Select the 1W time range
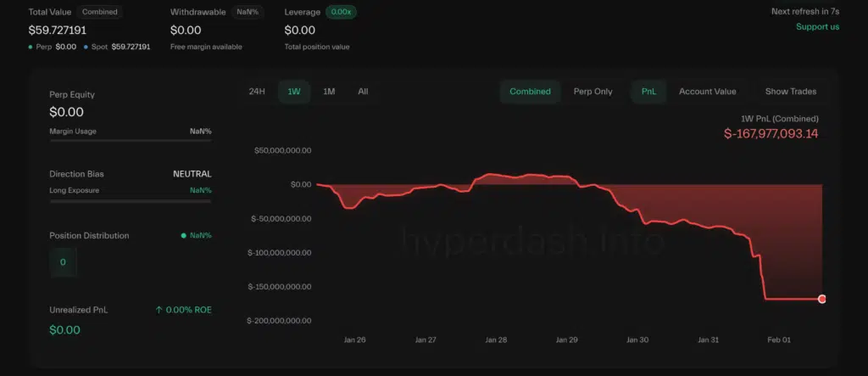 (294, 92)
